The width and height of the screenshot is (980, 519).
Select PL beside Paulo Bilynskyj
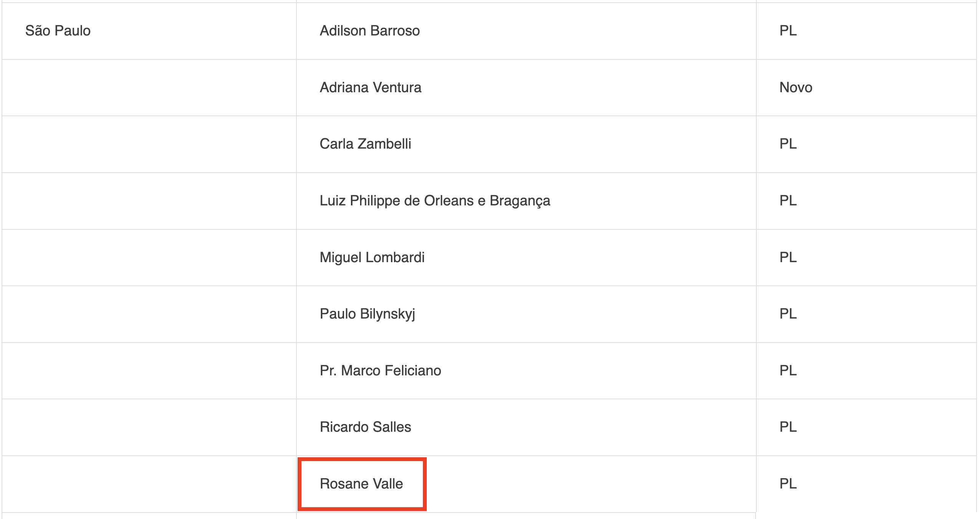click(x=788, y=314)
